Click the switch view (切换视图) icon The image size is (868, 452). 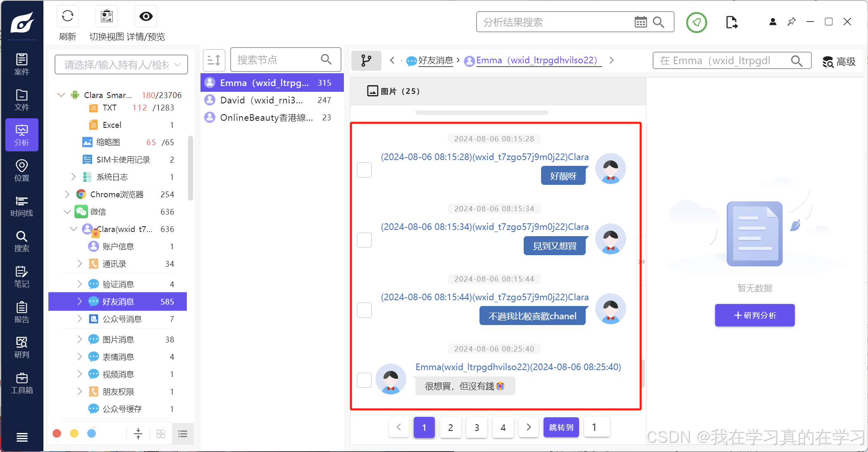click(x=107, y=17)
